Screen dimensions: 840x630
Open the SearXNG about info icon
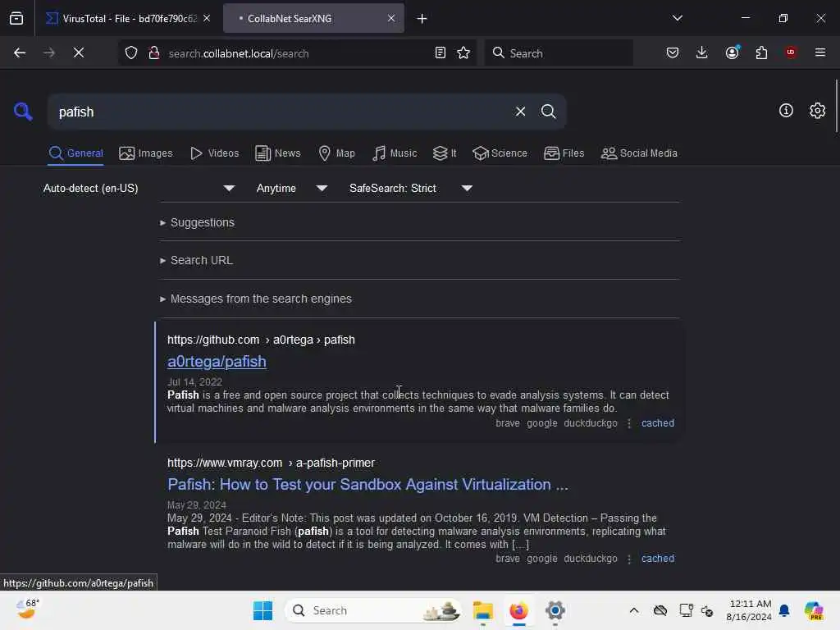click(x=786, y=111)
